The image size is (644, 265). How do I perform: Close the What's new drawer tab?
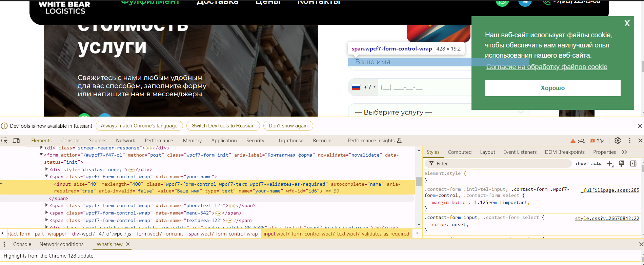pyautogui.click(x=128, y=244)
